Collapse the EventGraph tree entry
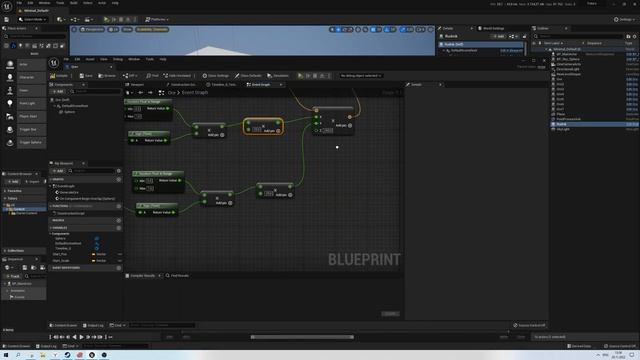 (x=51, y=186)
